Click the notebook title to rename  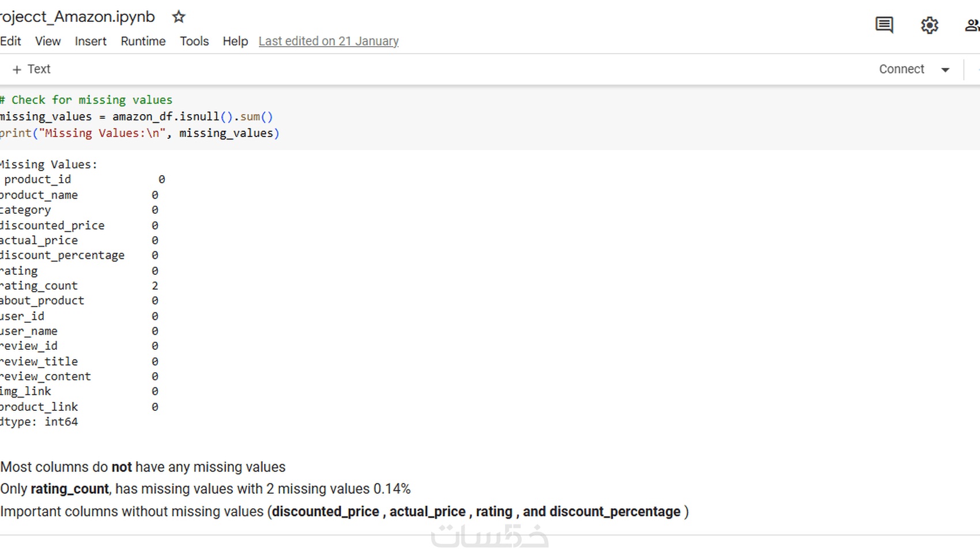pos(78,17)
